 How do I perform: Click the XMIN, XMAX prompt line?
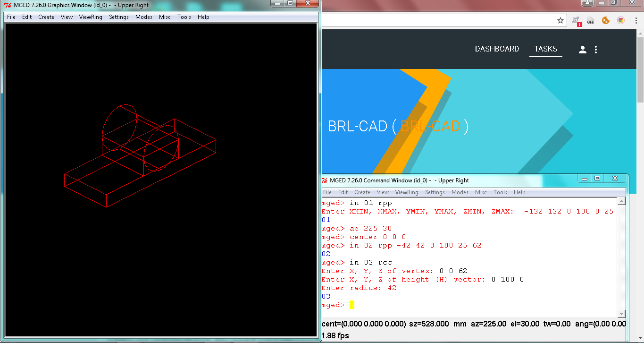(x=468, y=212)
